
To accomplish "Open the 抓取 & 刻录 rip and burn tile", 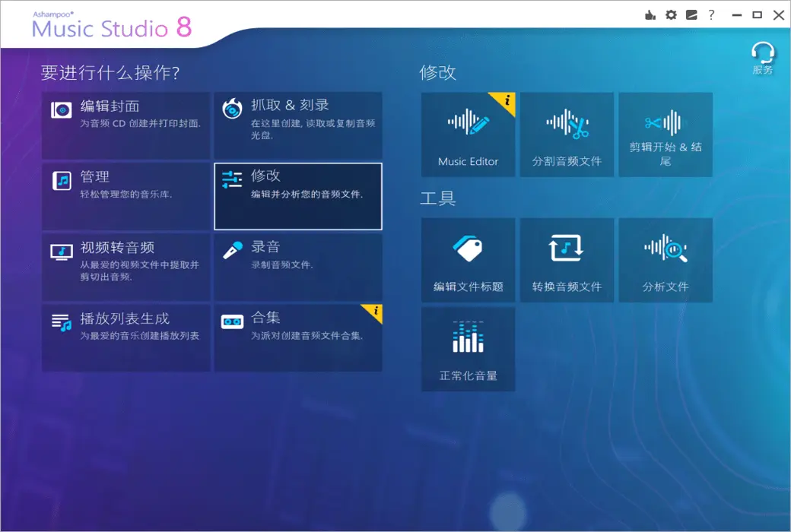I will point(297,125).
